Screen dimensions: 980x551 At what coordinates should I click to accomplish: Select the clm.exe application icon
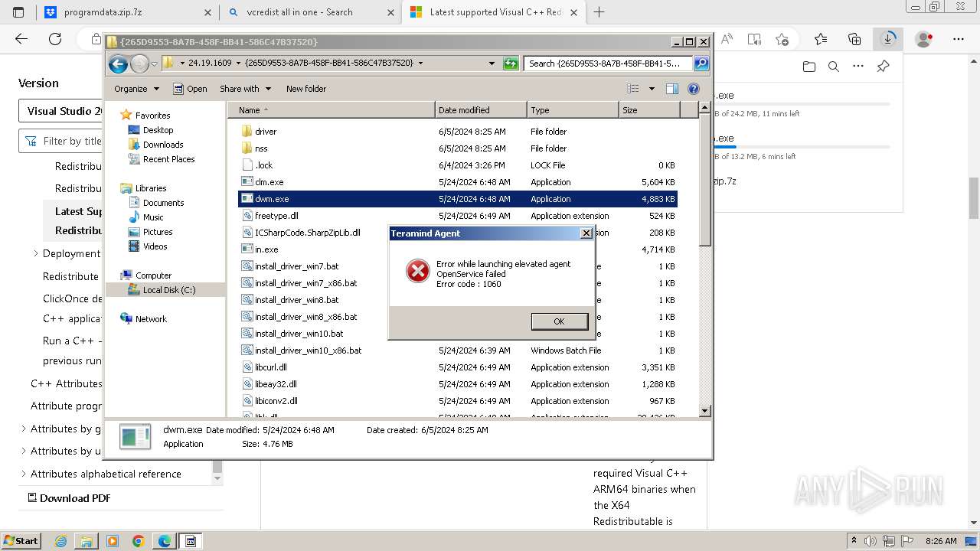pos(247,182)
